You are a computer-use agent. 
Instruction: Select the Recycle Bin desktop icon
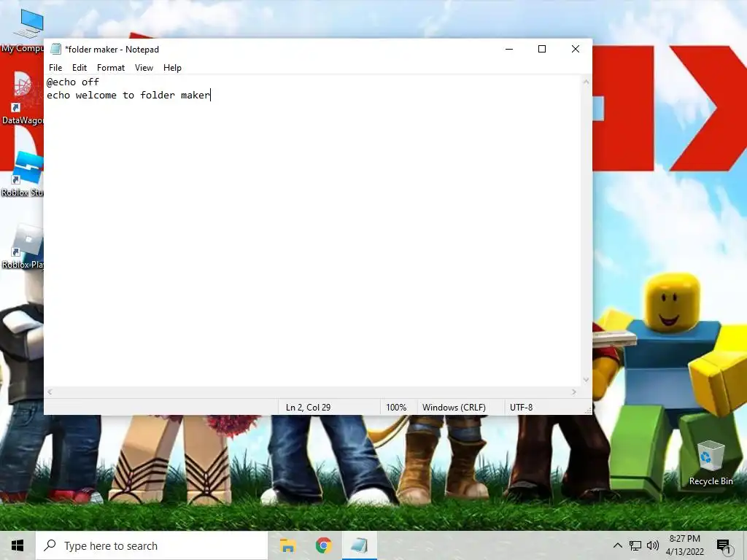tap(711, 463)
